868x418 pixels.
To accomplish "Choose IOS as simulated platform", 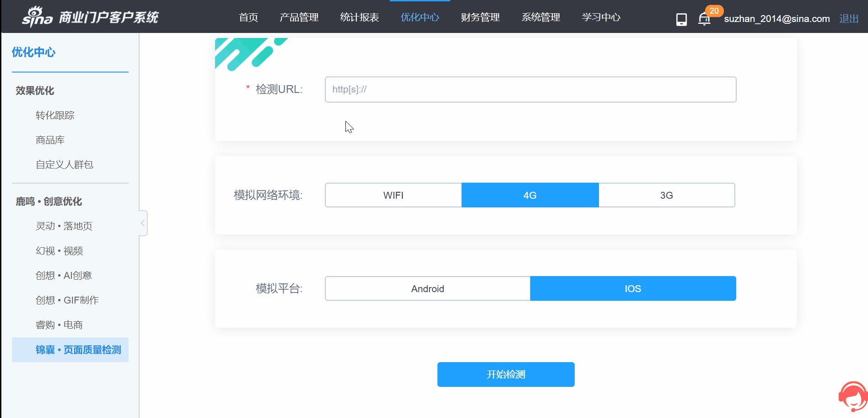I will coord(633,289).
